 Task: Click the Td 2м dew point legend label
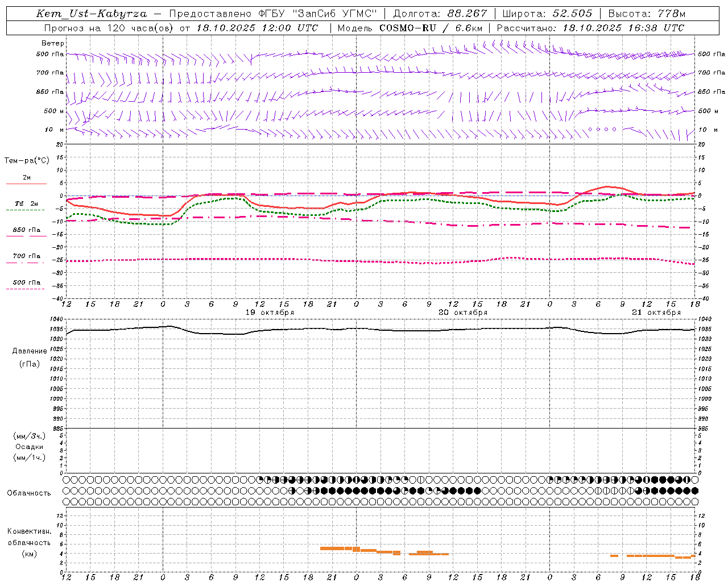tap(27, 203)
